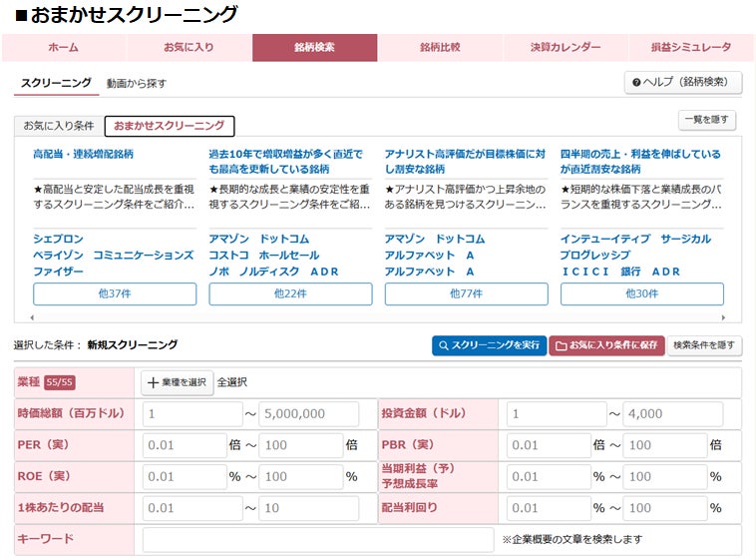Click the 配当利回り maximum field
Screen dimensions: 756x560
click(x=665, y=508)
